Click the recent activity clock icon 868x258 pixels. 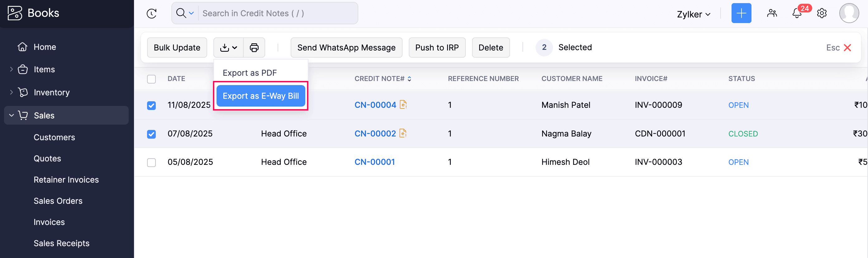pyautogui.click(x=152, y=13)
